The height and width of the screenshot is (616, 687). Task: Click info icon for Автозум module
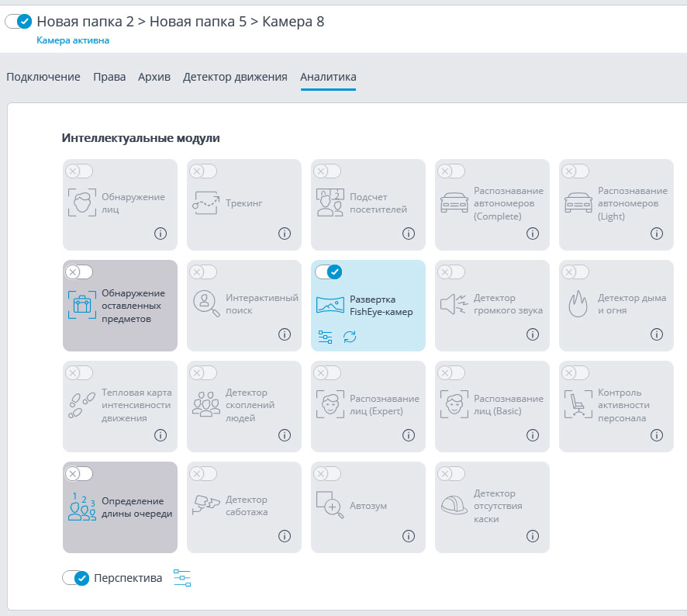(409, 536)
